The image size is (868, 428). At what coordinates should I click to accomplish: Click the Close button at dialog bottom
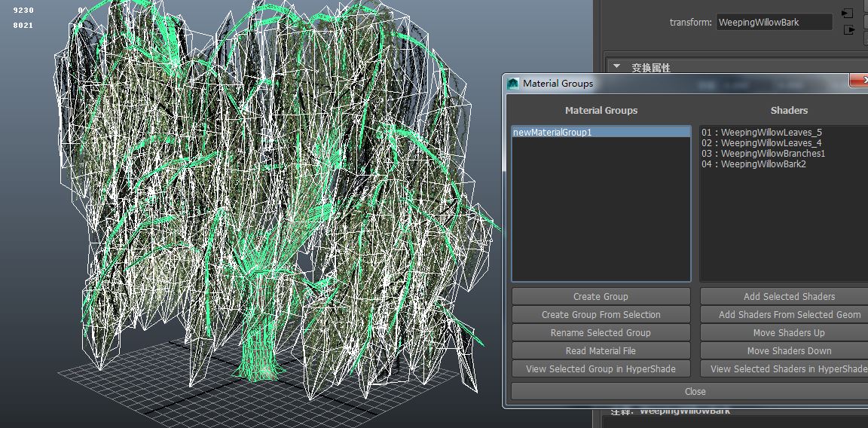(695, 392)
